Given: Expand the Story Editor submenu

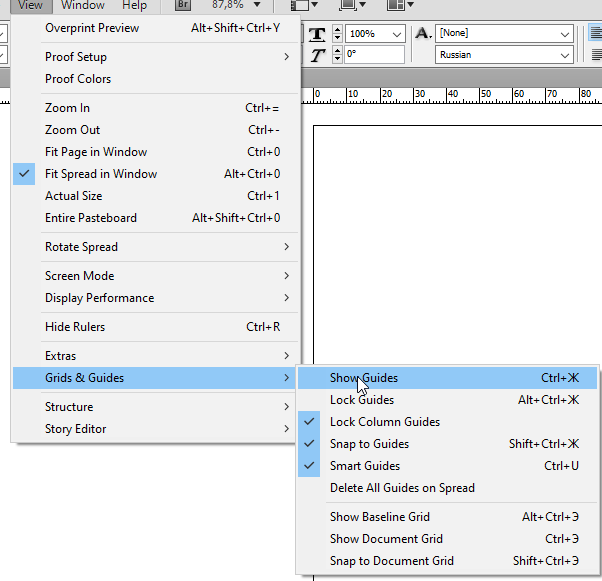Looking at the screenshot, I should [156, 429].
